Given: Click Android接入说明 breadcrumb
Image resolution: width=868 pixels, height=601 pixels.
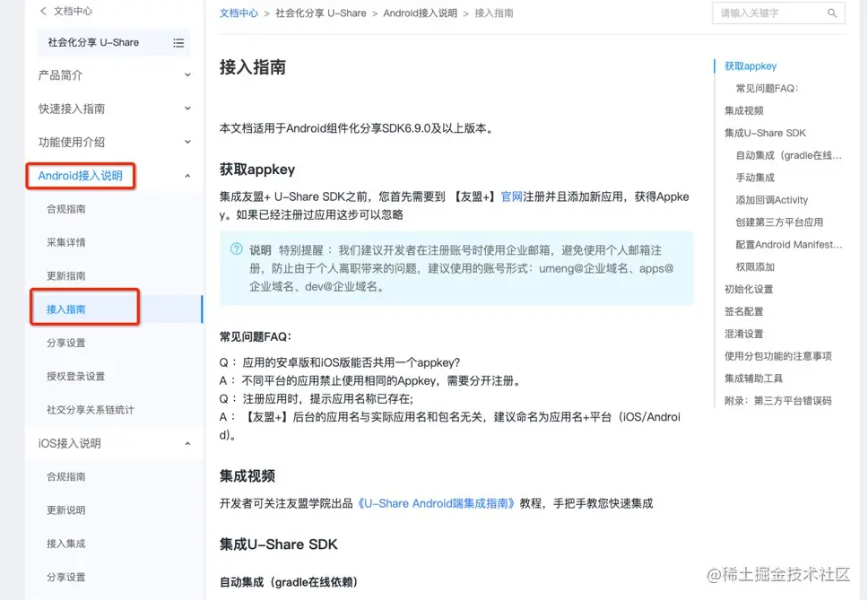Looking at the screenshot, I should (x=421, y=13).
